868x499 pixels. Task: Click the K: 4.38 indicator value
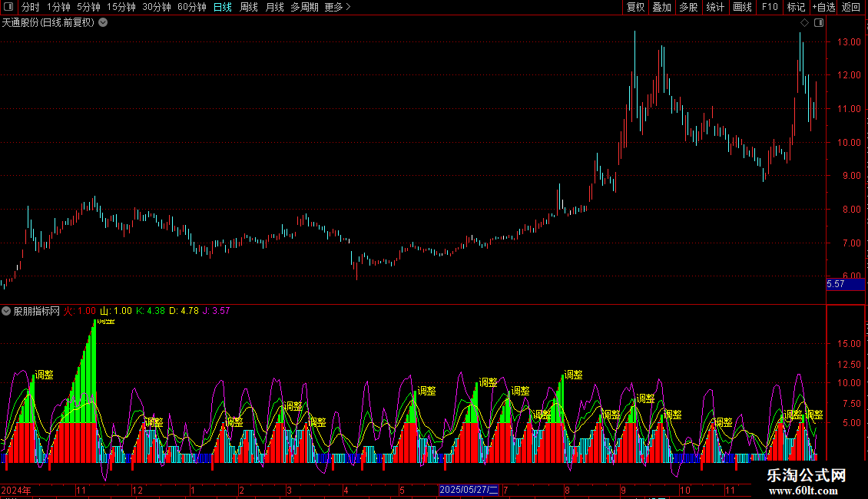pos(151,311)
